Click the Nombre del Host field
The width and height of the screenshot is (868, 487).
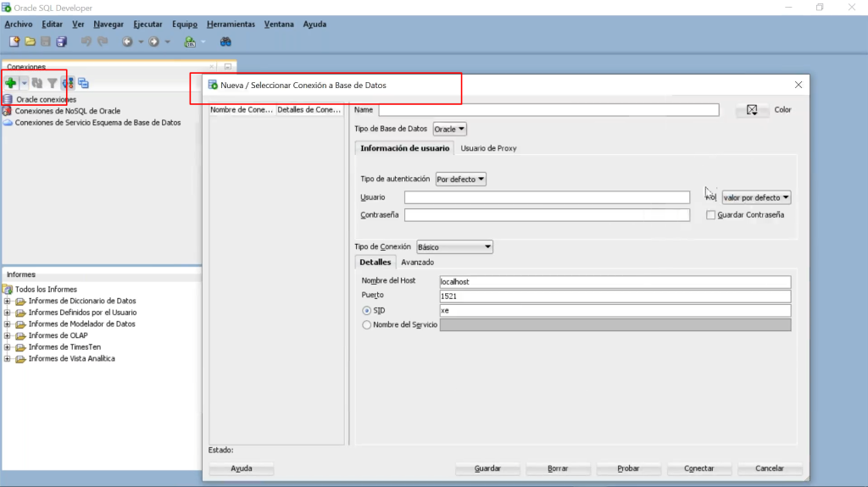pyautogui.click(x=615, y=281)
